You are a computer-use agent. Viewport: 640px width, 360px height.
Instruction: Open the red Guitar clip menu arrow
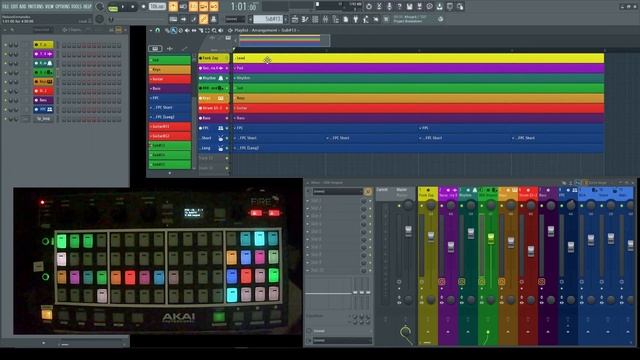(235, 108)
